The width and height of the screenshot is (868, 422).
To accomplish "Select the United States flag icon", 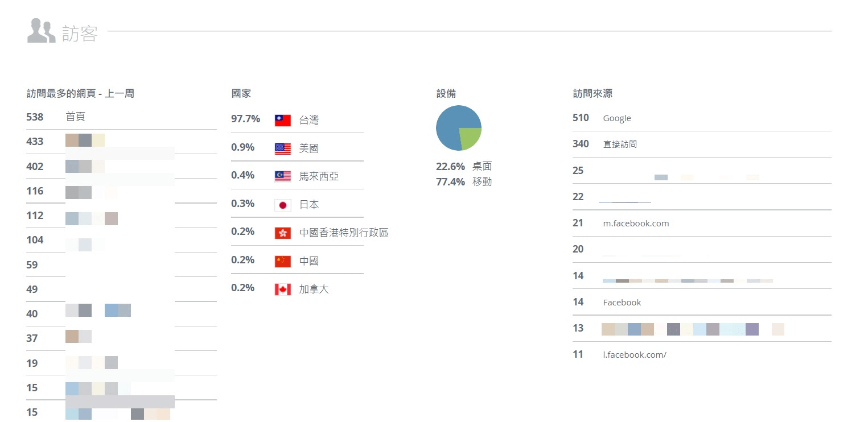I will (x=282, y=147).
